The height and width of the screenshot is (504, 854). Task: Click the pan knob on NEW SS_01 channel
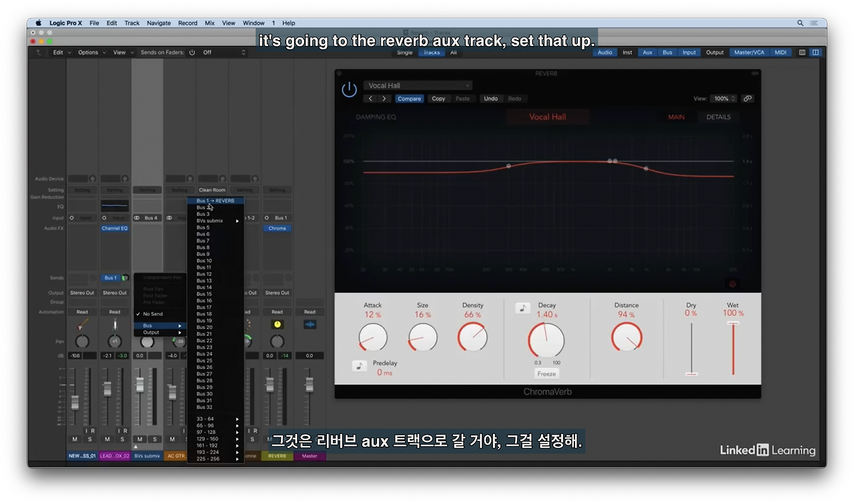[x=82, y=341]
